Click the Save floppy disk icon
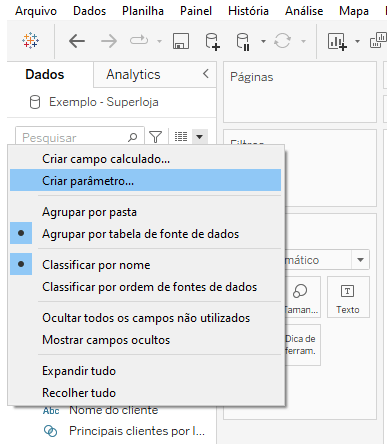This screenshot has width=387, height=444. tap(181, 41)
